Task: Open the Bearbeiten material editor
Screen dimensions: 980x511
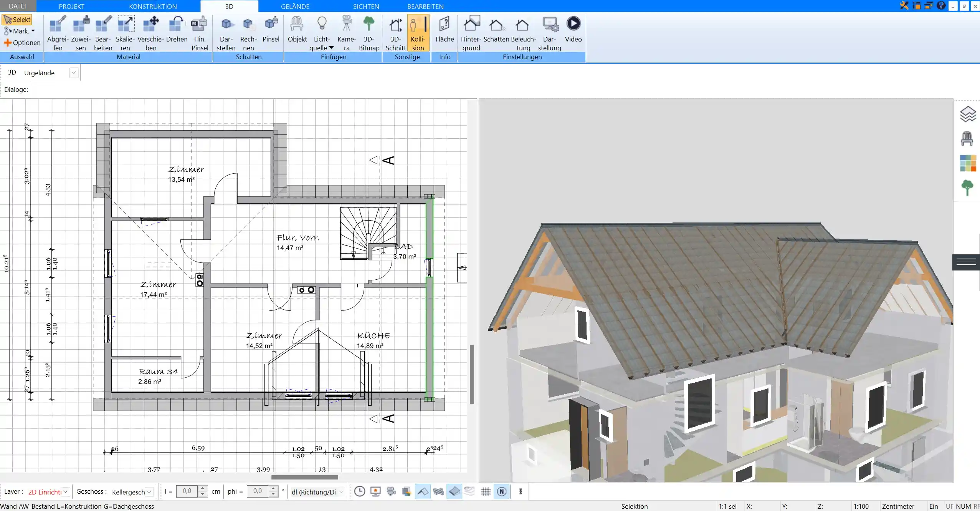Action: coord(103,33)
